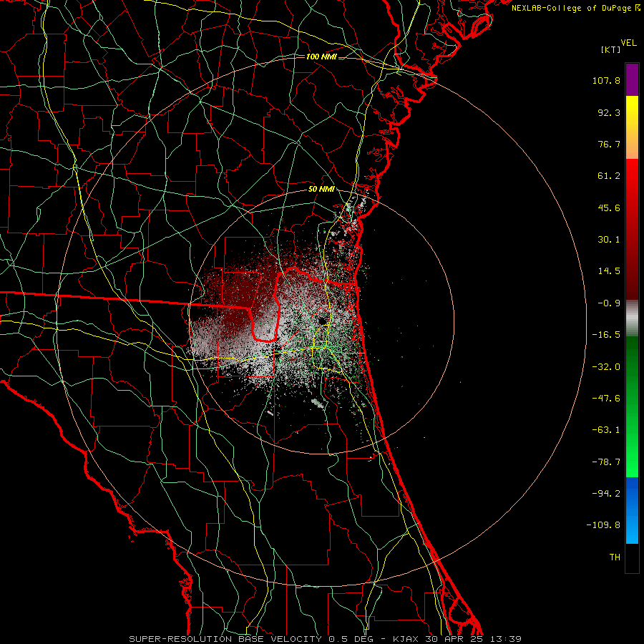Pick the yellow-orange segment of the color bar
The height and width of the screenshot is (644, 644).
(632, 127)
